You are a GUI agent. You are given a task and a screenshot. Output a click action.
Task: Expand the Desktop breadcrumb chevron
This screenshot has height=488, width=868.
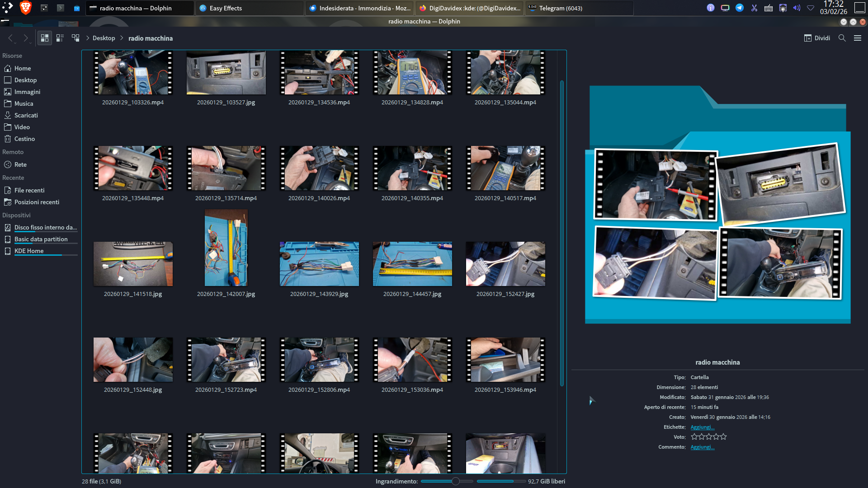[88, 38]
